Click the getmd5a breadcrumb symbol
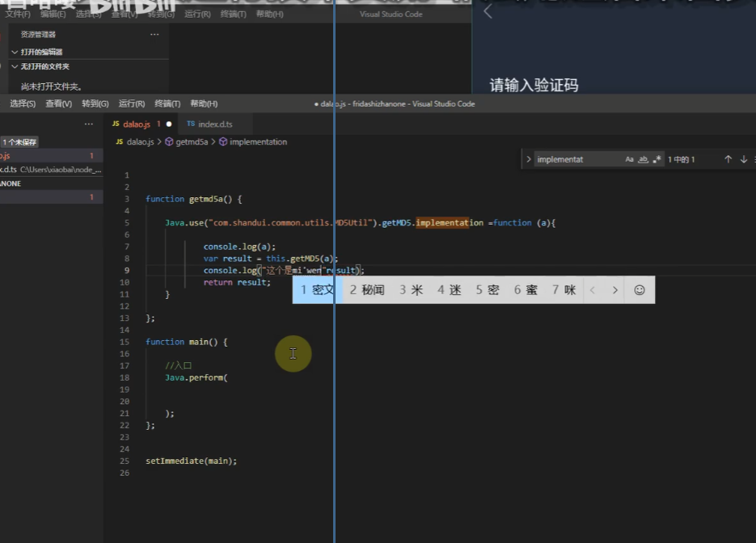Image resolution: width=756 pixels, height=543 pixels. (x=191, y=142)
